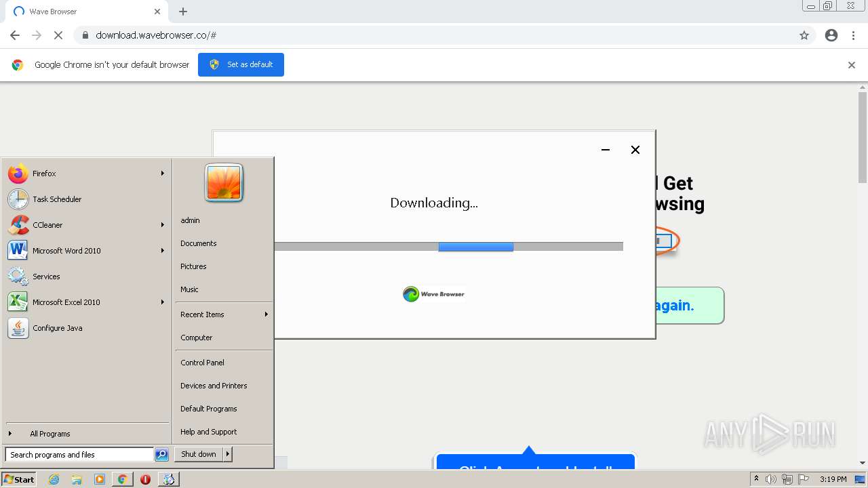
Task: Click Show desktop button
Action: pyautogui.click(x=861, y=479)
